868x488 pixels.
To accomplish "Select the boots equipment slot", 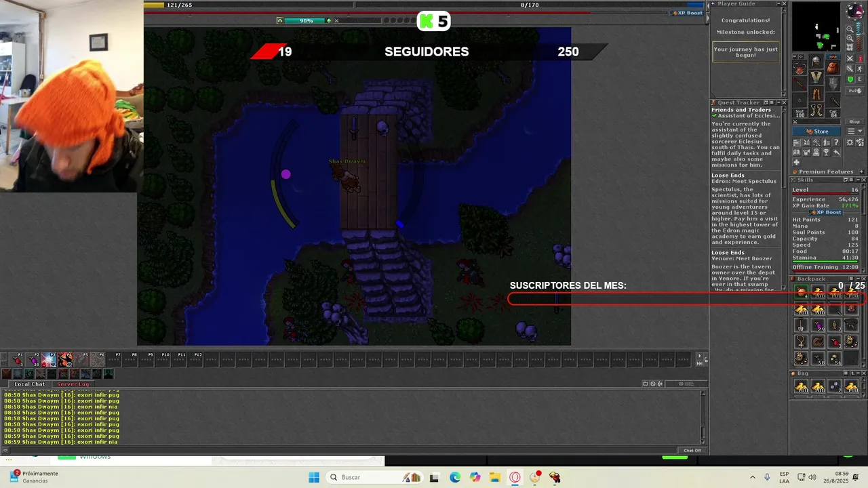I will coord(816,110).
